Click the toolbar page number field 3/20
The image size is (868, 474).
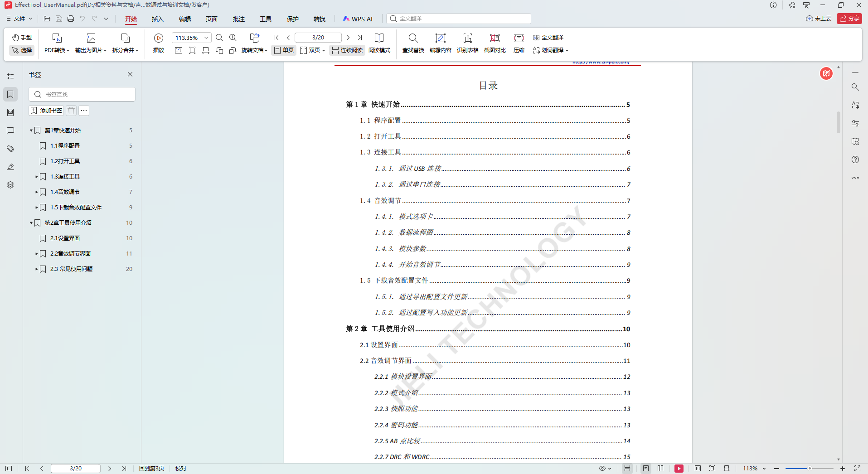pos(318,38)
